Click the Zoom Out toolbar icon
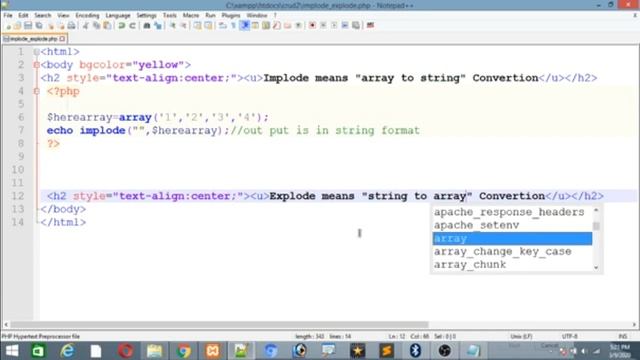Screen dimensions: 640x360 pyautogui.click(x=183, y=26)
